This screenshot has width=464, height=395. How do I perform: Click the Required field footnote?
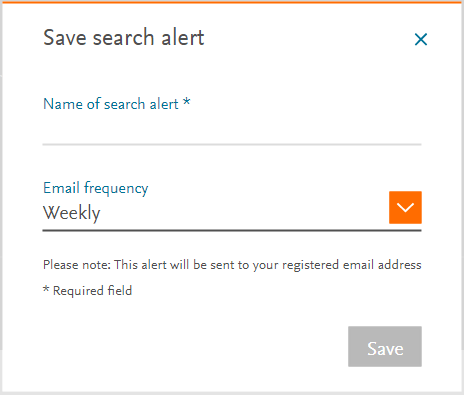point(88,291)
